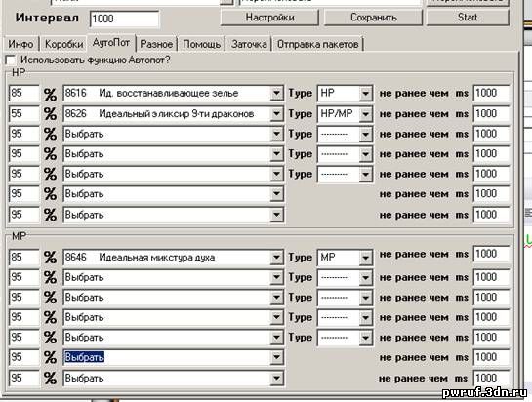Open the 8646 Идеальная микстура духа dropdown

(x=276, y=258)
